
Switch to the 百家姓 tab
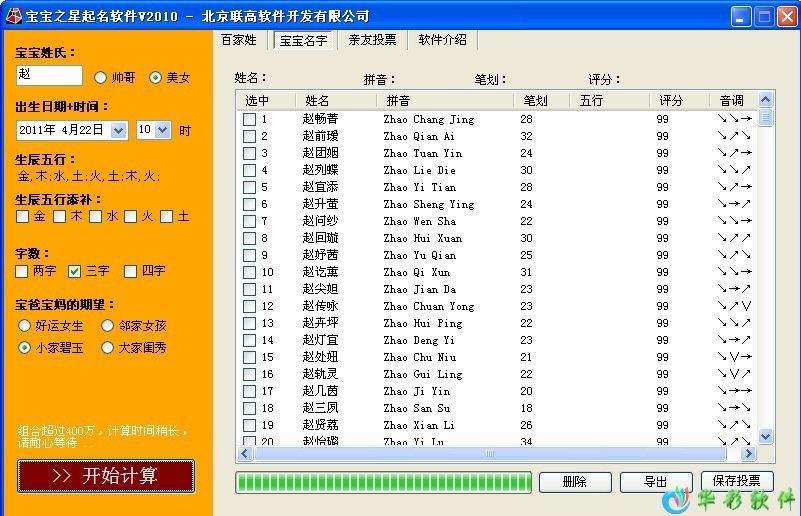239,40
